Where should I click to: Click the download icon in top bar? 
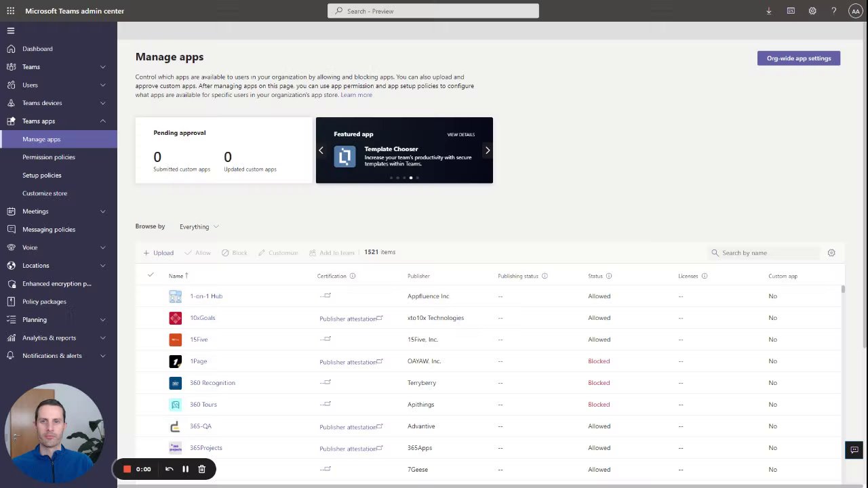pos(769,11)
